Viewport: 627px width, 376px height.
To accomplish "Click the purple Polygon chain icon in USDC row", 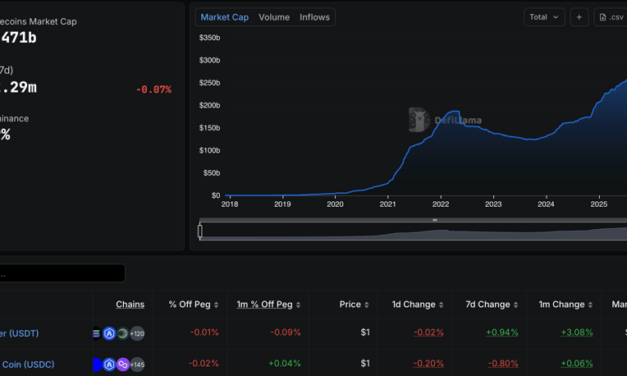I will click(123, 364).
